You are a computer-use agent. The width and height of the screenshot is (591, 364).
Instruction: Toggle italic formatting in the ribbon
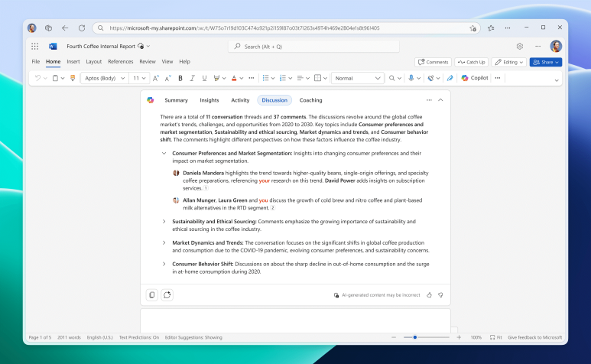click(192, 78)
